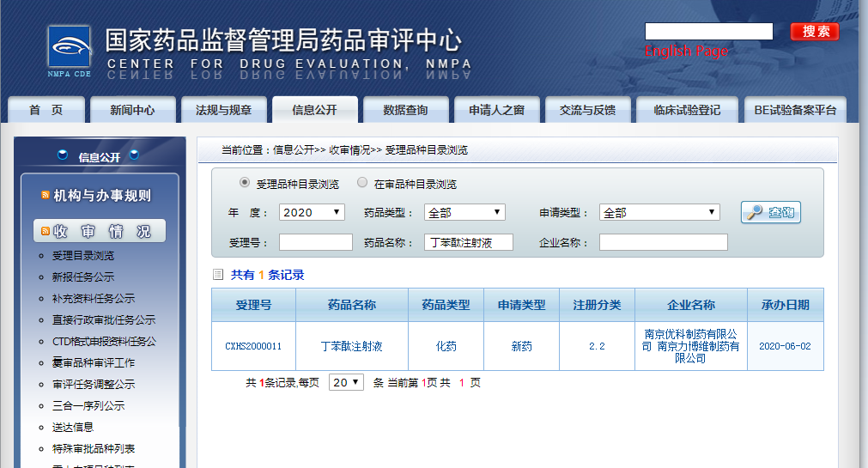Image resolution: width=868 pixels, height=468 pixels.
Task: Open the records-per-page dropdown showing 20
Action: click(347, 382)
